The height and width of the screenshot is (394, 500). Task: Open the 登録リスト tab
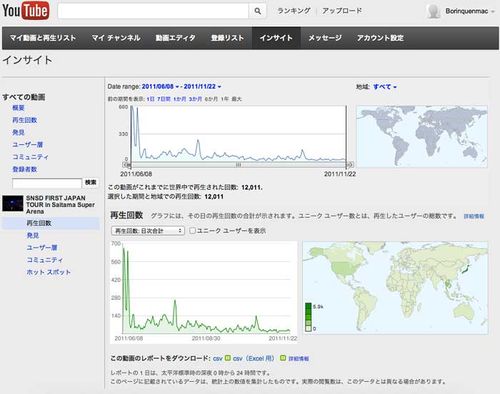(227, 38)
